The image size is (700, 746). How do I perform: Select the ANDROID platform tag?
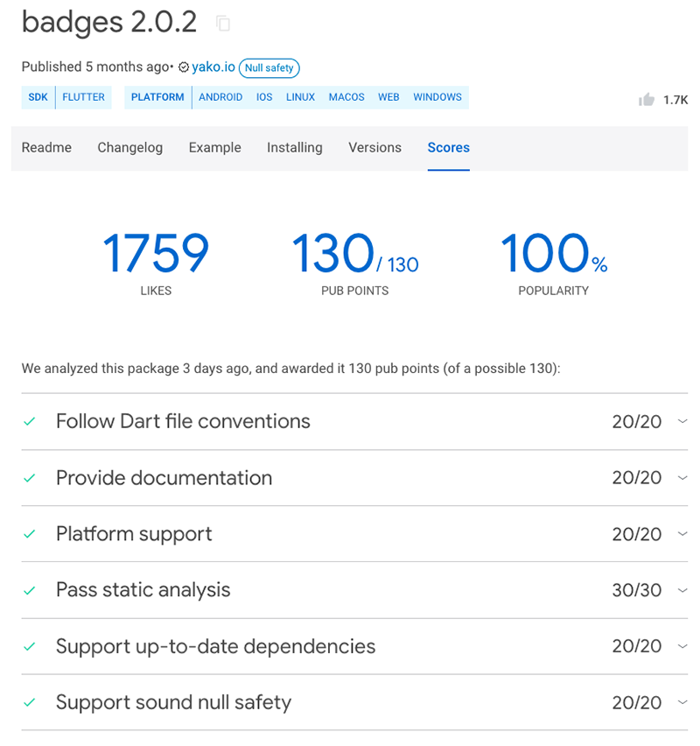pos(220,97)
